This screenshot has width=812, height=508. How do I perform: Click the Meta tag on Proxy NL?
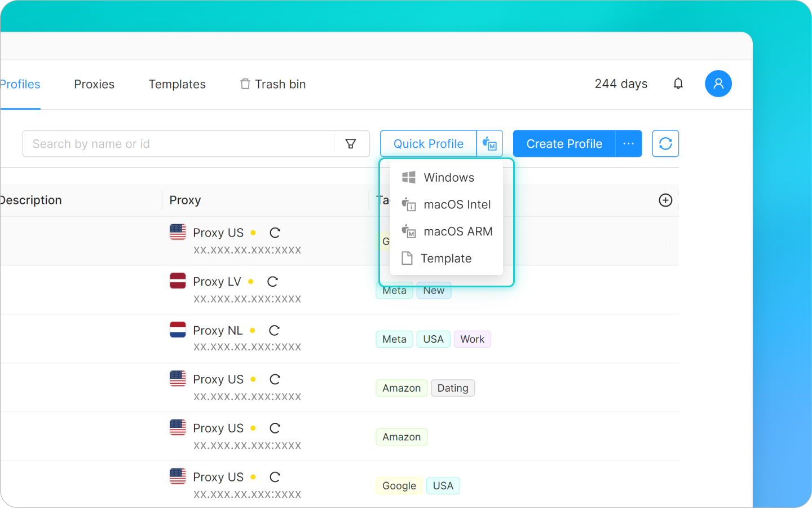coord(394,339)
